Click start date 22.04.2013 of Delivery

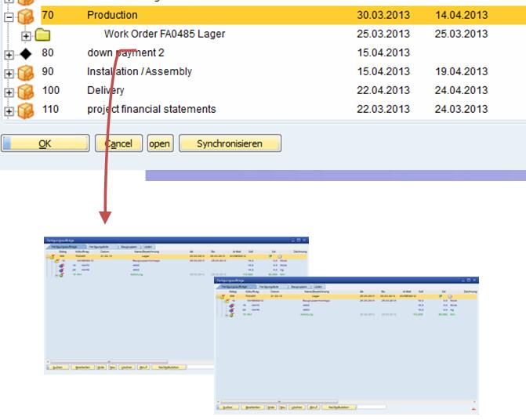[383, 90]
